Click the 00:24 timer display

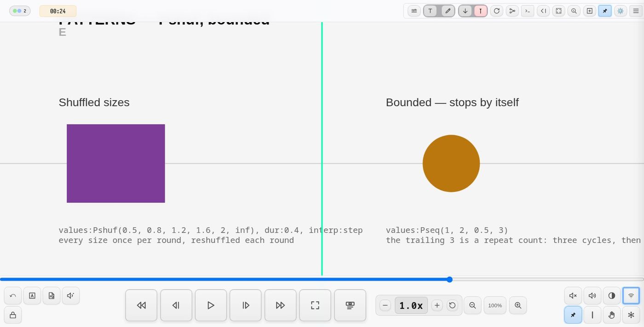(58, 11)
